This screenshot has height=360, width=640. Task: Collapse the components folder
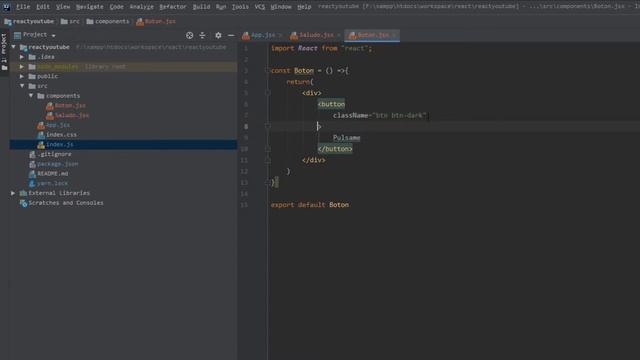(x=31, y=96)
